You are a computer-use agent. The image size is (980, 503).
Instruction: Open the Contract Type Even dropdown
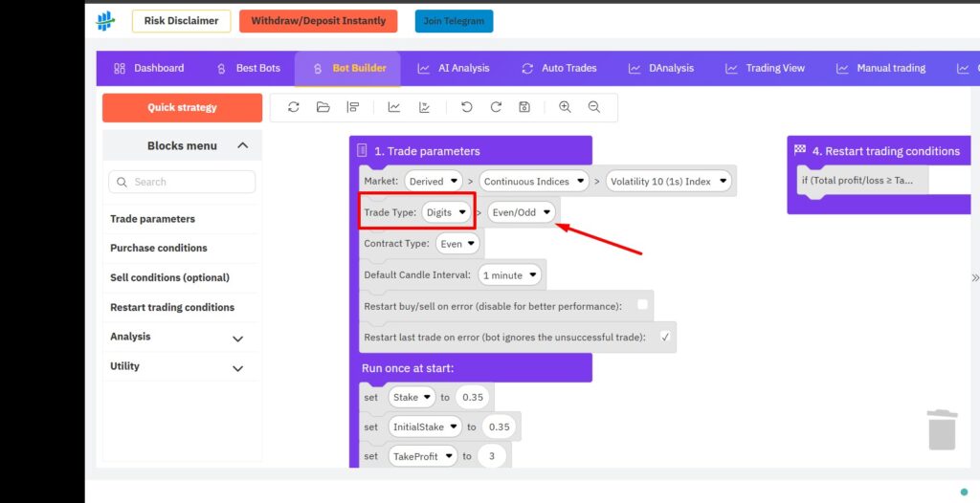click(457, 244)
